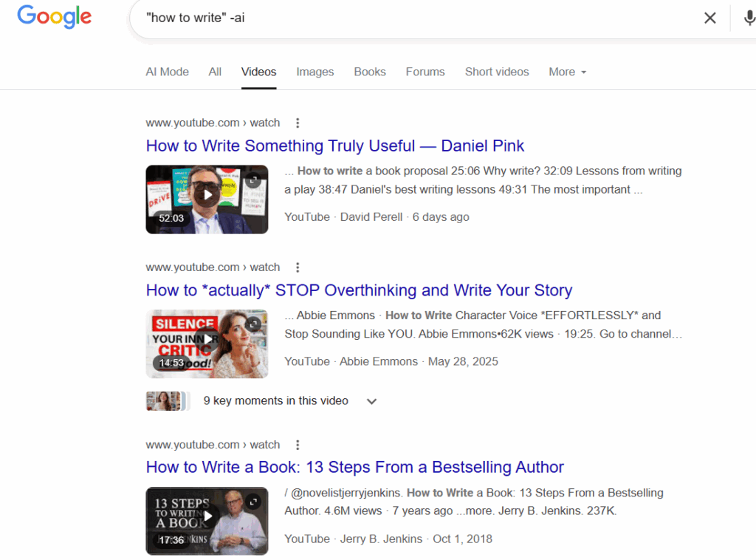Viewport: 756px width, 560px height.
Task: Open 'How to Write Something Truly Useful' link
Action: point(335,146)
